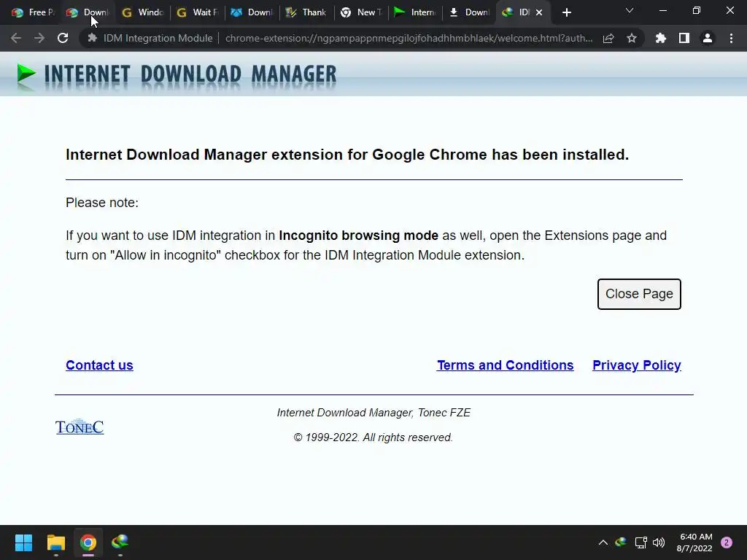The image size is (747, 560).
Task: Open the Chrome Extensions puzzle menu
Action: [x=661, y=38]
